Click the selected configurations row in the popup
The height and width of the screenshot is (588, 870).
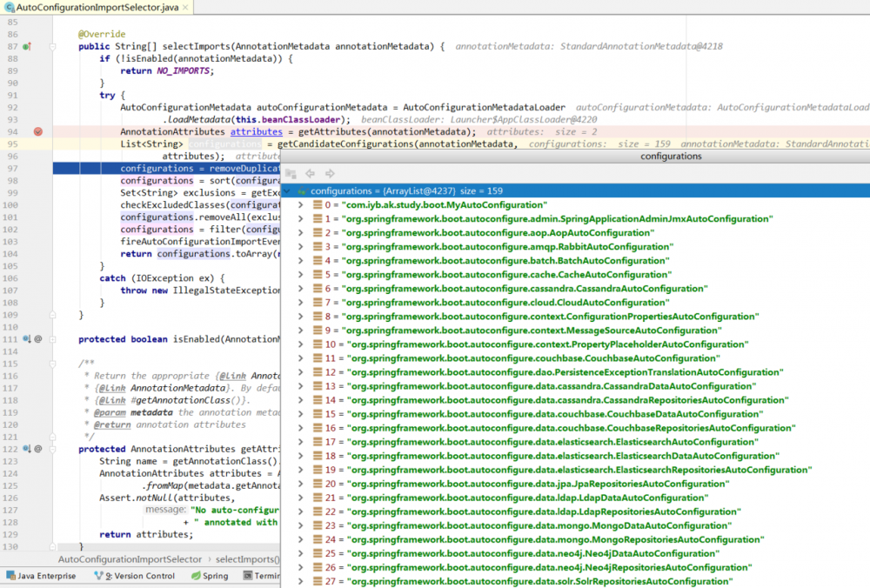[435, 190]
